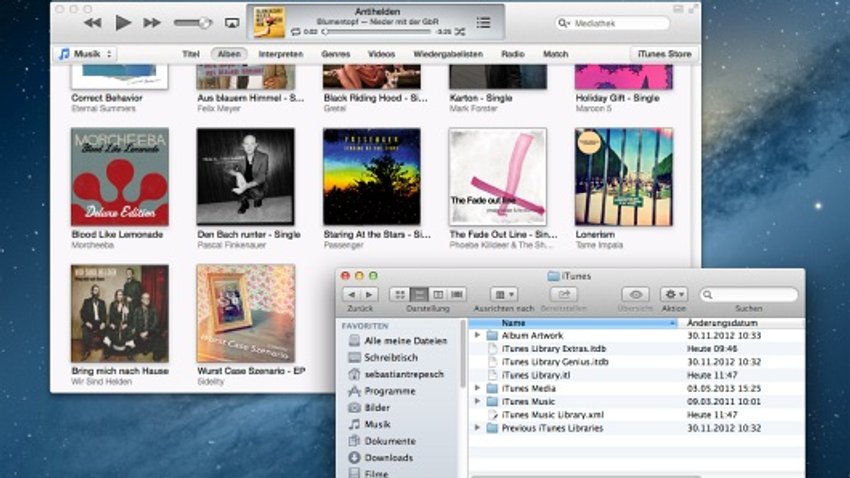Click the iTunes play button
The width and height of the screenshot is (850, 478).
[x=123, y=23]
